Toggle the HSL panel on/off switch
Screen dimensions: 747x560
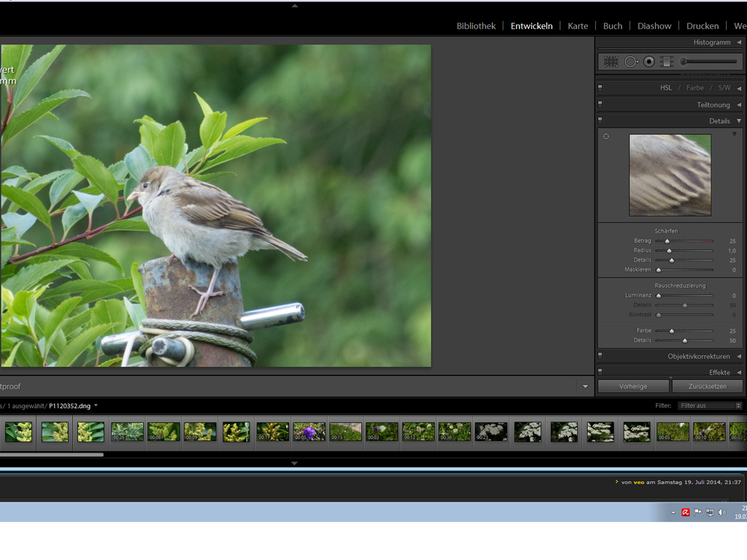[600, 87]
